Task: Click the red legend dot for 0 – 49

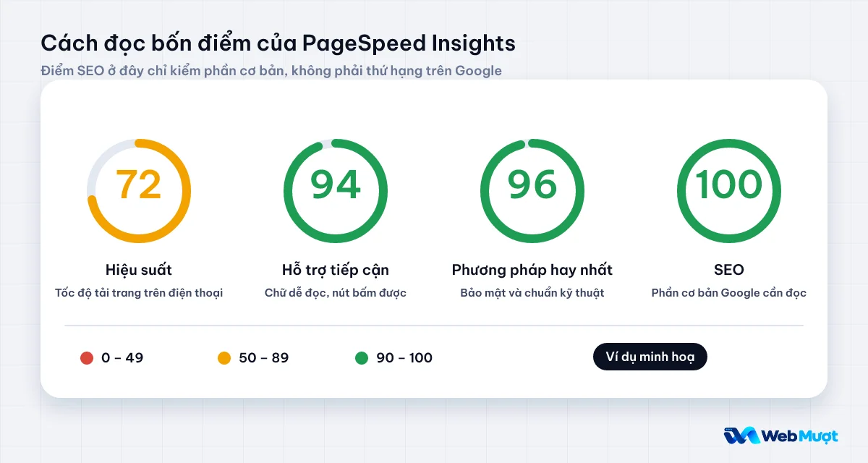Action: pos(87,357)
